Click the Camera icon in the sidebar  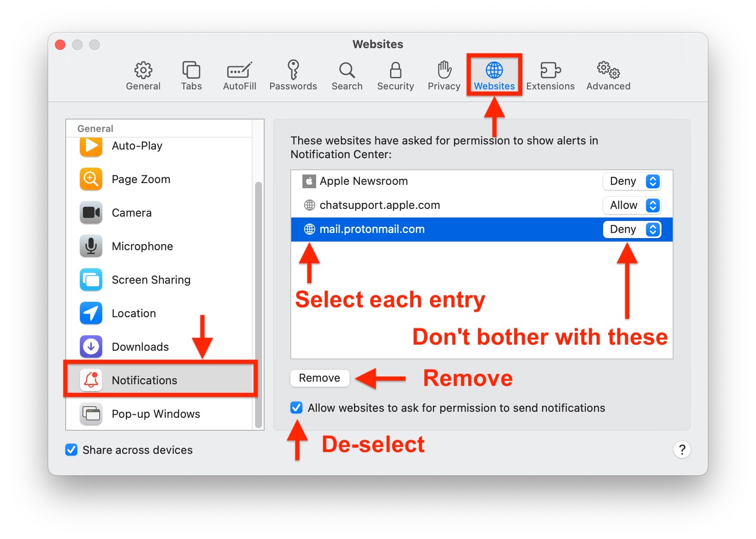[91, 212]
